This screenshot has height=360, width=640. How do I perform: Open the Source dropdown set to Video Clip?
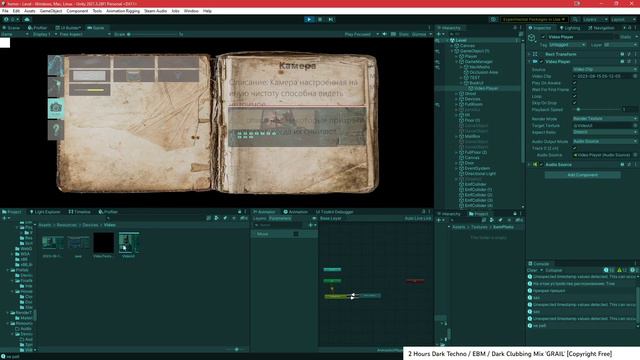click(605, 69)
